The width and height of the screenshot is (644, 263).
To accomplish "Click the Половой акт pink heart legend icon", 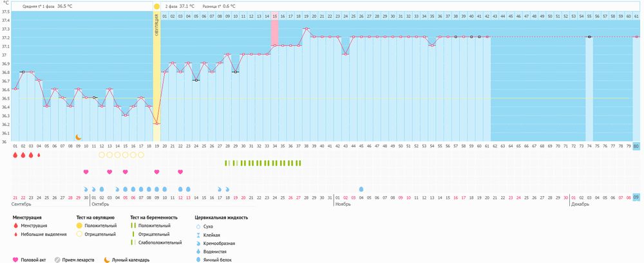I will point(15,260).
